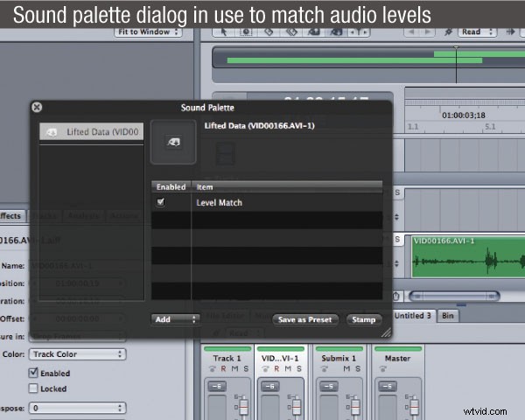Select the single tag Blade tool
This screenshot has width=525, height=420.
point(269,31)
